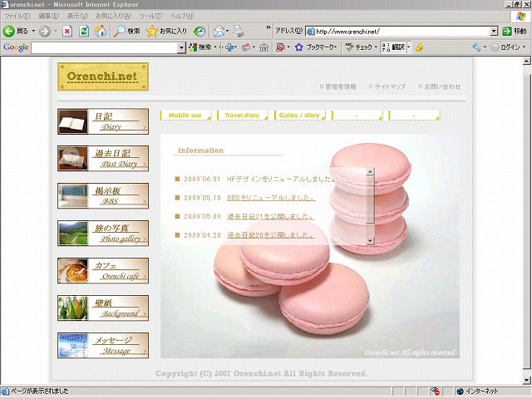Open the ヘルプ(H) menu

click(182, 16)
